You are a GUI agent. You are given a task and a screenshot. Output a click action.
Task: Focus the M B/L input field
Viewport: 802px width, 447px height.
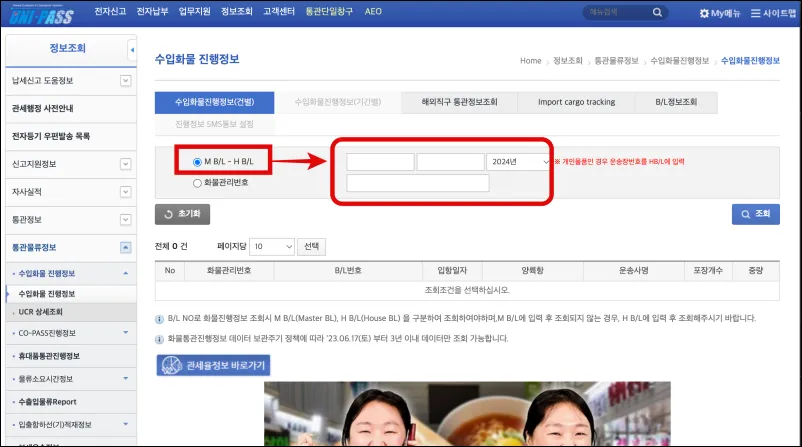pos(381,162)
